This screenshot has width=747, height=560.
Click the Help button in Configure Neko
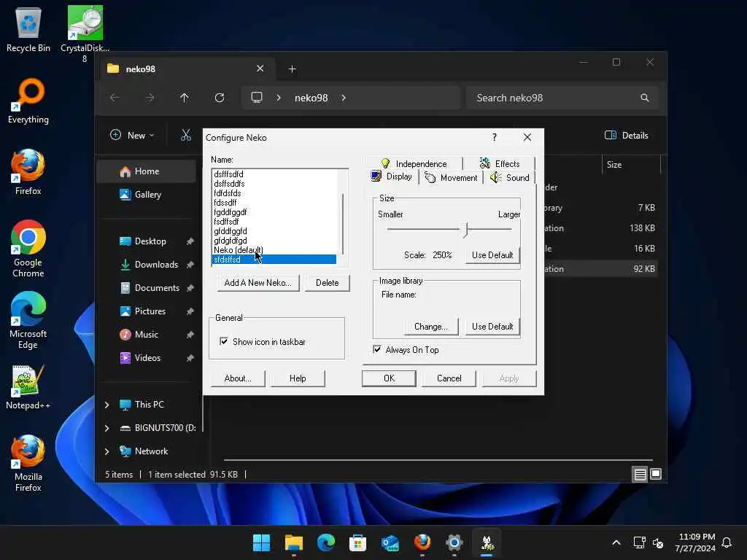click(298, 378)
